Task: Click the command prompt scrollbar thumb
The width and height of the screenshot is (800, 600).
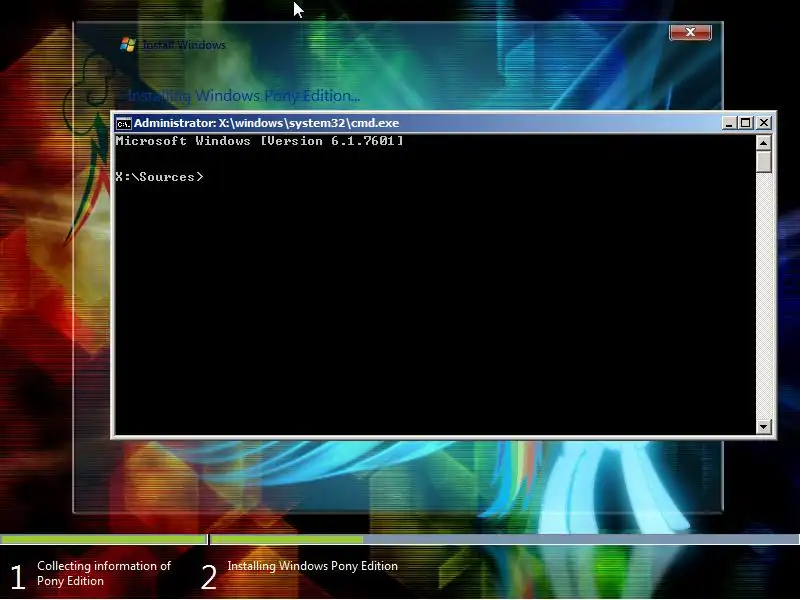Action: 763,162
